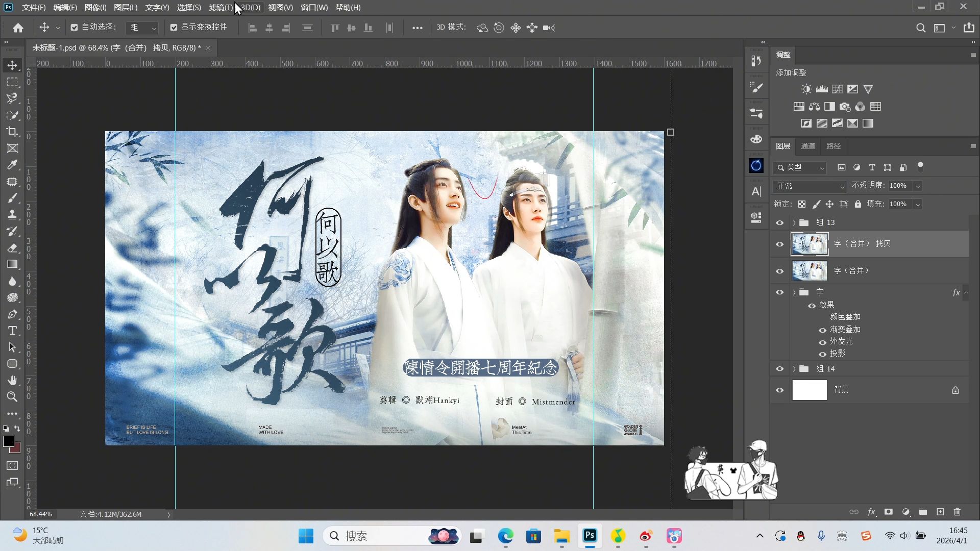This screenshot has width=980, height=551.
Task: Select the Eyedropper tool
Action: [x=12, y=165]
